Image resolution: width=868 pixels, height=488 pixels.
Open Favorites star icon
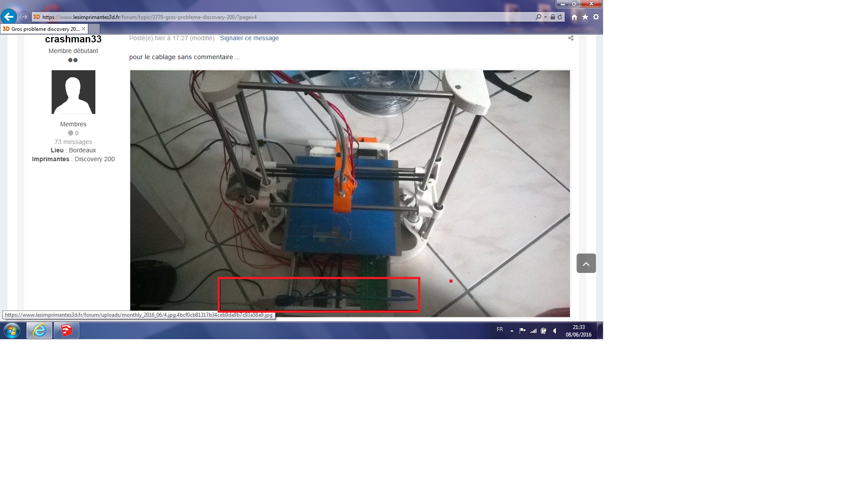coord(585,17)
